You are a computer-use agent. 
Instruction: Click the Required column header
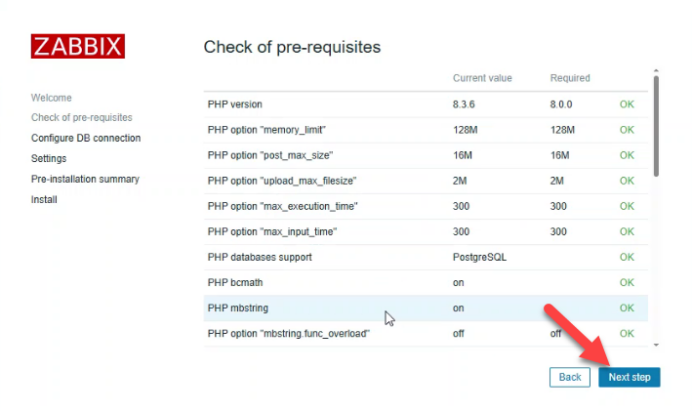point(570,78)
